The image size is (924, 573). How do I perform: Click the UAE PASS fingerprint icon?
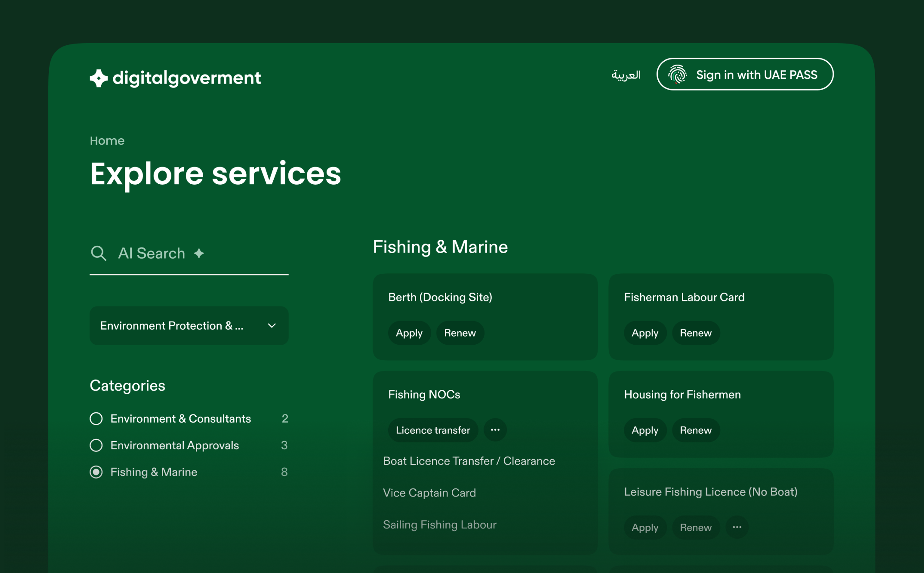[677, 74]
